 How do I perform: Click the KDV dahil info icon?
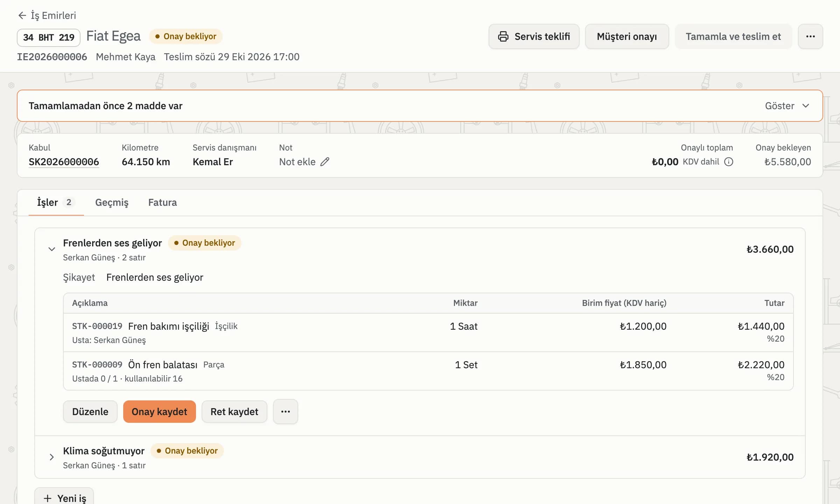[728, 162]
